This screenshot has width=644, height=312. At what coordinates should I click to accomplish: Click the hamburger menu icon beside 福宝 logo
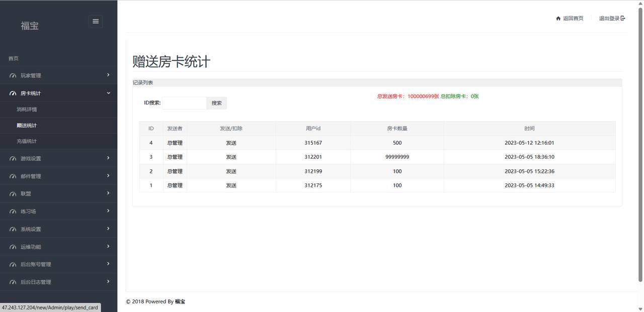(96, 21)
